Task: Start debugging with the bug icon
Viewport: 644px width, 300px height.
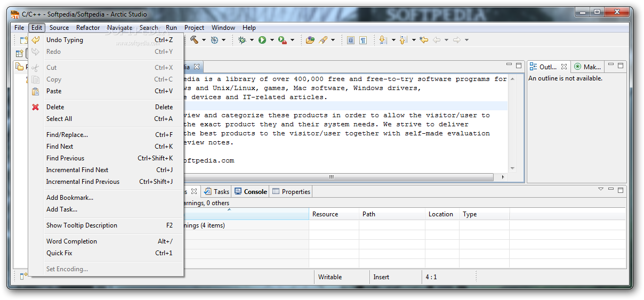Action: click(242, 40)
